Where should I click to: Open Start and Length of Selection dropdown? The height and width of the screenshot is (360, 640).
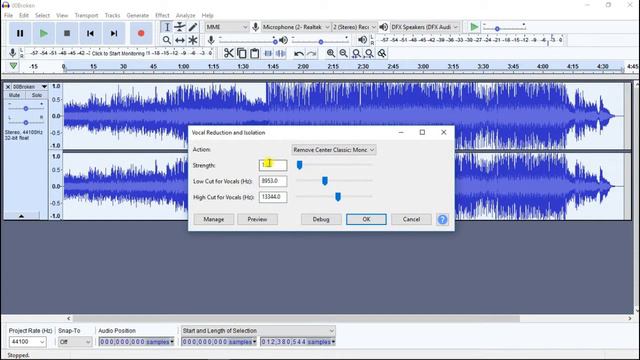[258, 331]
